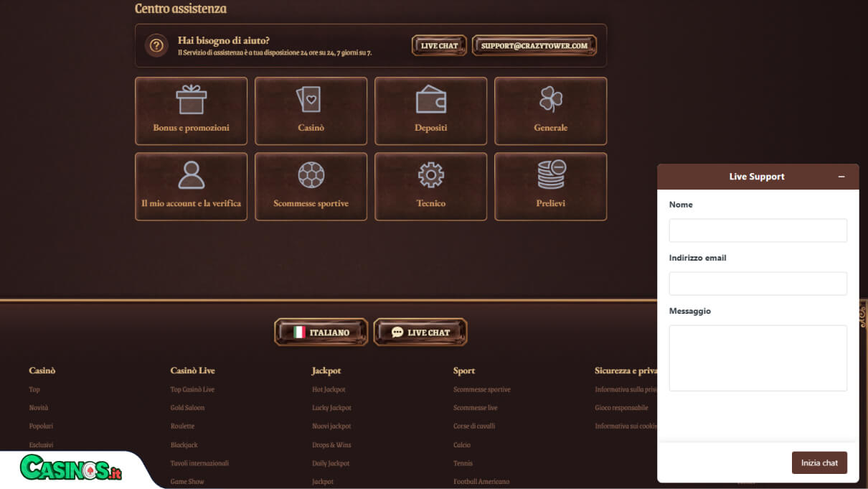Click the Jackpot footer column heading
The image size is (868, 489).
click(x=326, y=371)
